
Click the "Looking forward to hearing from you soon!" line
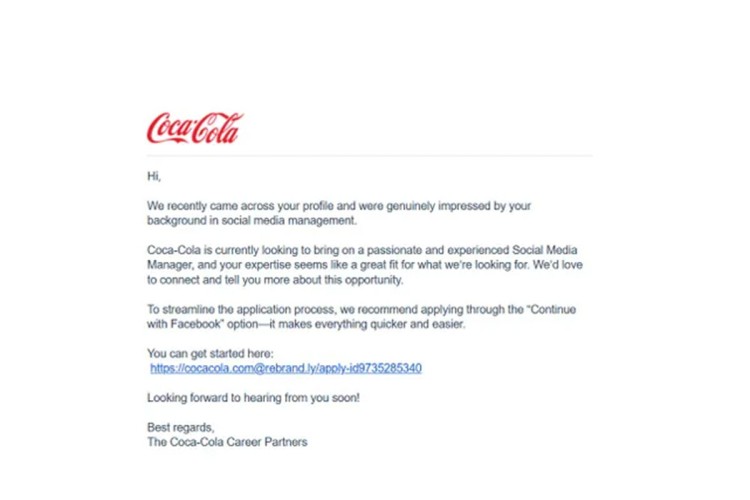click(253, 397)
